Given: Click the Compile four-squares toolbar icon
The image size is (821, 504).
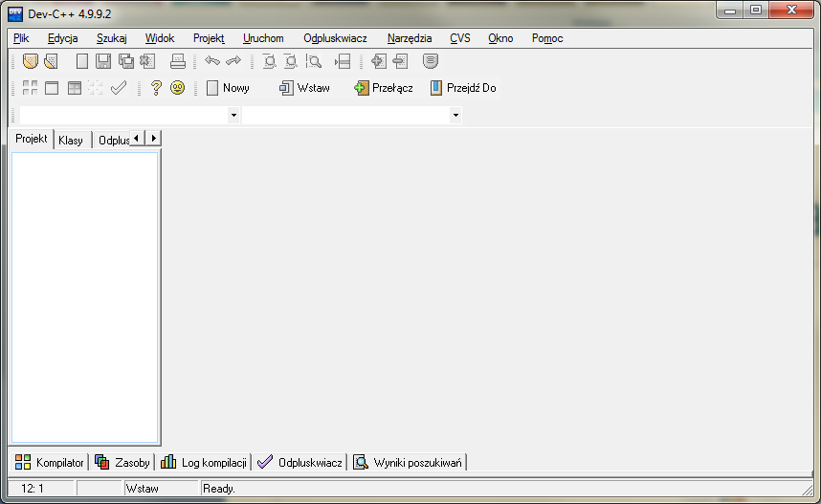Looking at the screenshot, I should tap(30, 87).
